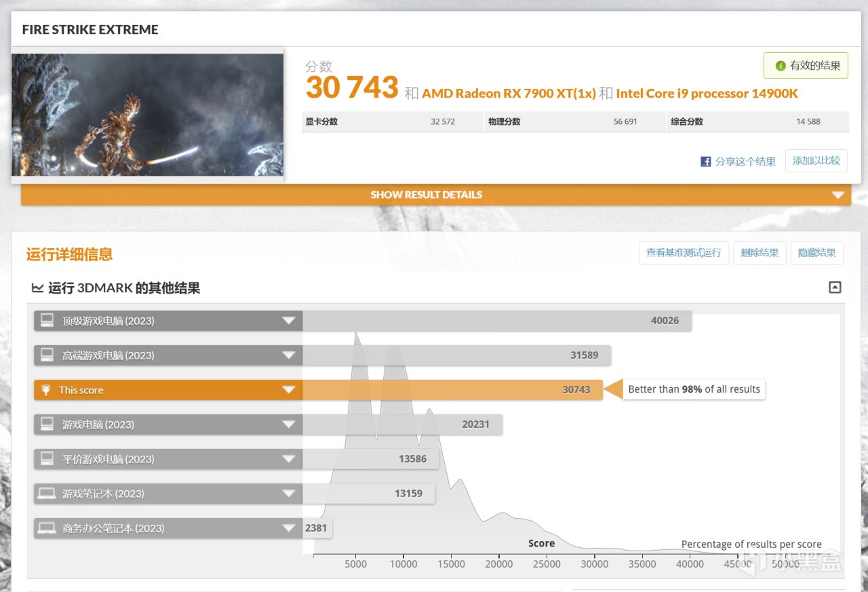This screenshot has width=868, height=592.
Task: Expand the 顶级游戏电脑 (2023) dropdown arrow
Action: 289,321
